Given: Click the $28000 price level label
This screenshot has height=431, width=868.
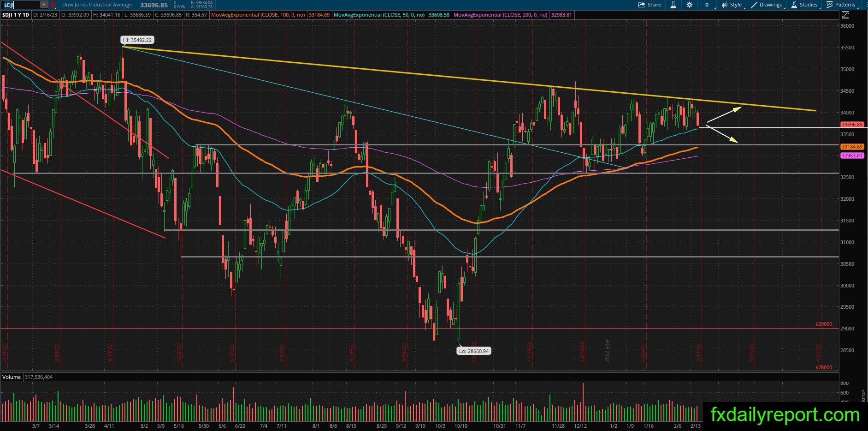Looking at the screenshot, I should point(824,367).
